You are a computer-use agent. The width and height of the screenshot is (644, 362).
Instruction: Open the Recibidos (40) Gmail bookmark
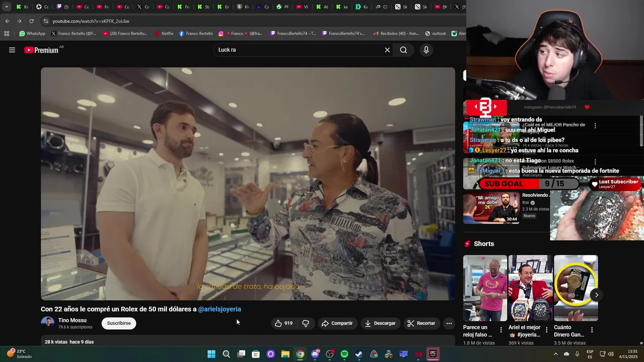tap(396, 34)
